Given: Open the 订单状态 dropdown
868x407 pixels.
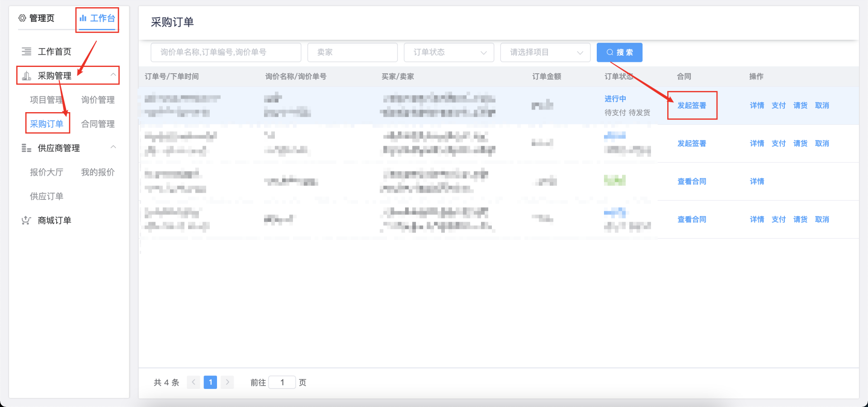Looking at the screenshot, I should [448, 52].
